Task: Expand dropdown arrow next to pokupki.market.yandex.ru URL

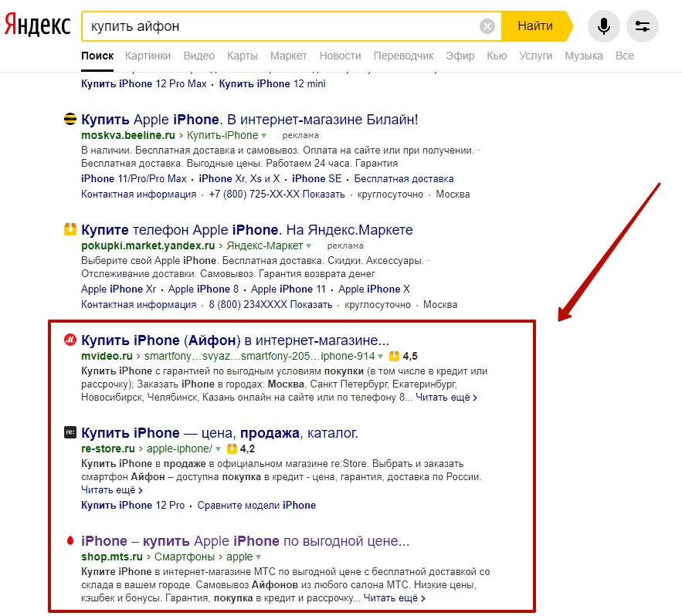Action: pyautogui.click(x=308, y=246)
